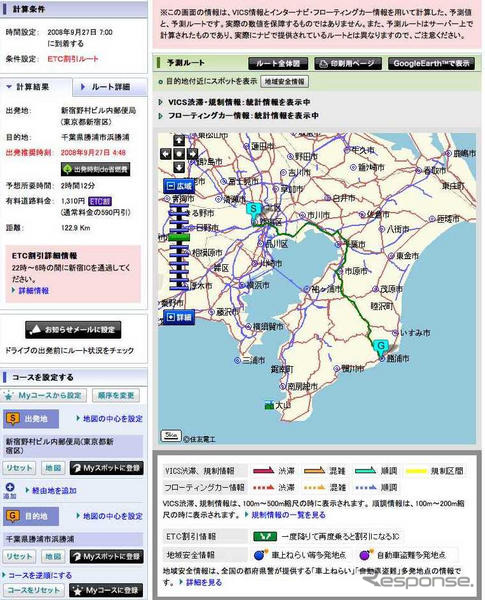Image resolution: width=485 pixels, height=600 pixels.
Task: Click the 大山 mountain icon on map
Action: (x=269, y=405)
